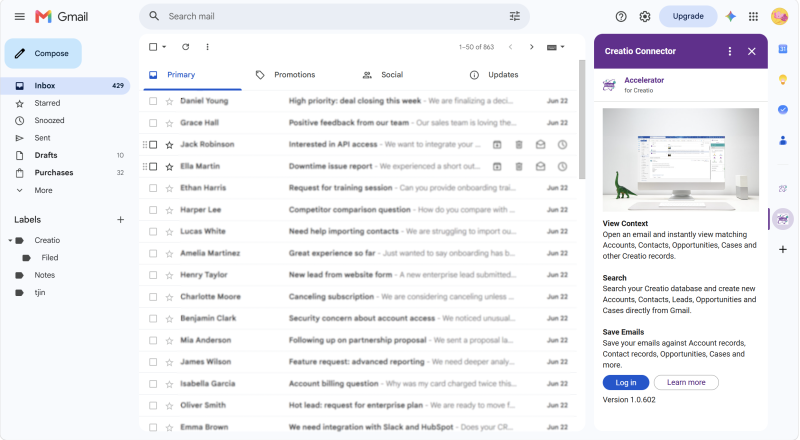Viewport: 800px width, 440px height.
Task: Select the Ethan Harris email checkbox
Action: coord(153,188)
